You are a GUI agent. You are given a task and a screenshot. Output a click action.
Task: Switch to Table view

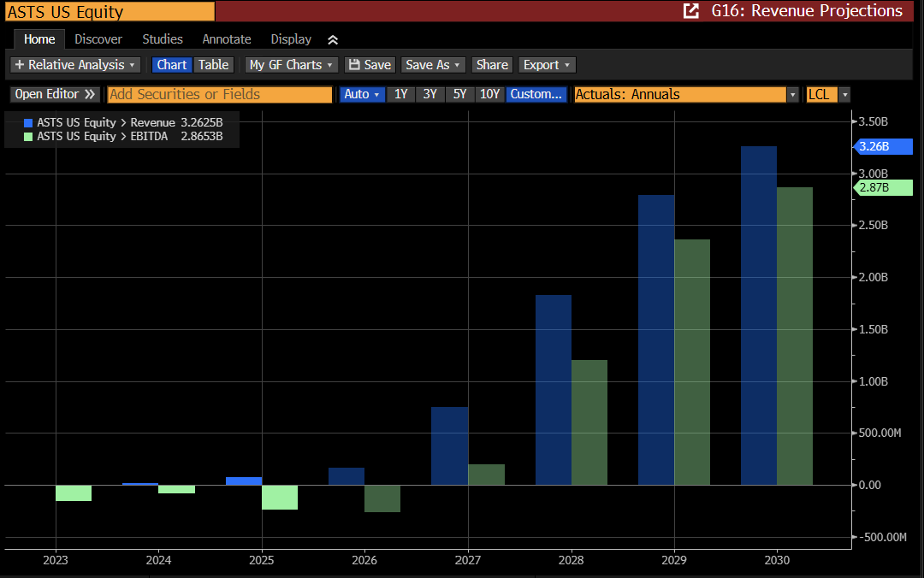click(213, 65)
